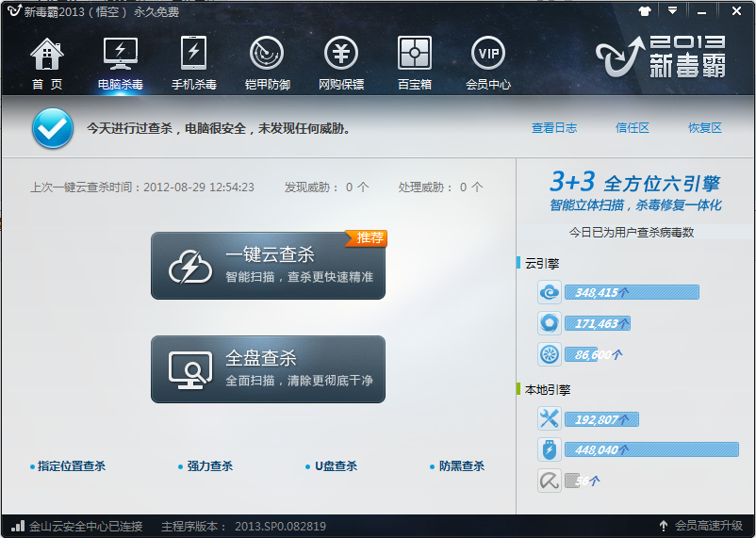Click the blue checkmark safety status icon
The image size is (756, 538).
53,128
